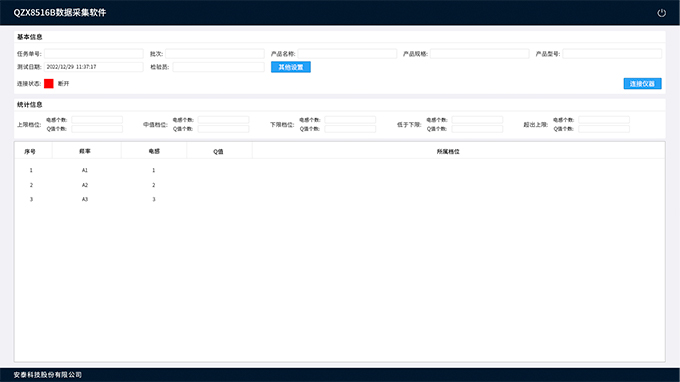Click the 统计信息 section title
The width and height of the screenshot is (680, 382).
click(x=29, y=104)
